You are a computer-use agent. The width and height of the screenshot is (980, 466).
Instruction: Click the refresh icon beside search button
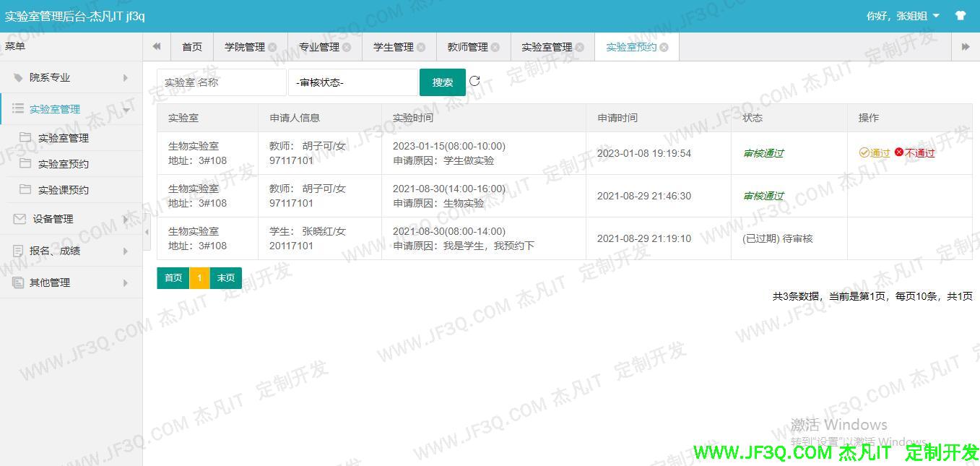pos(474,81)
